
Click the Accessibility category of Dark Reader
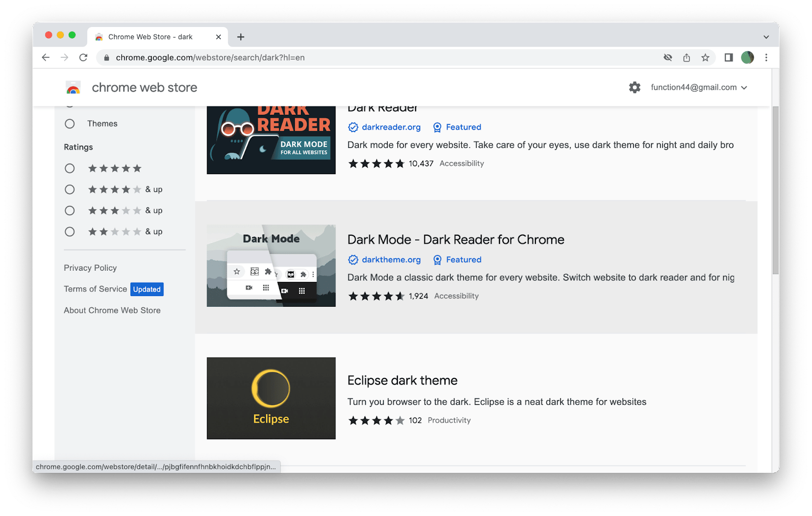(462, 164)
